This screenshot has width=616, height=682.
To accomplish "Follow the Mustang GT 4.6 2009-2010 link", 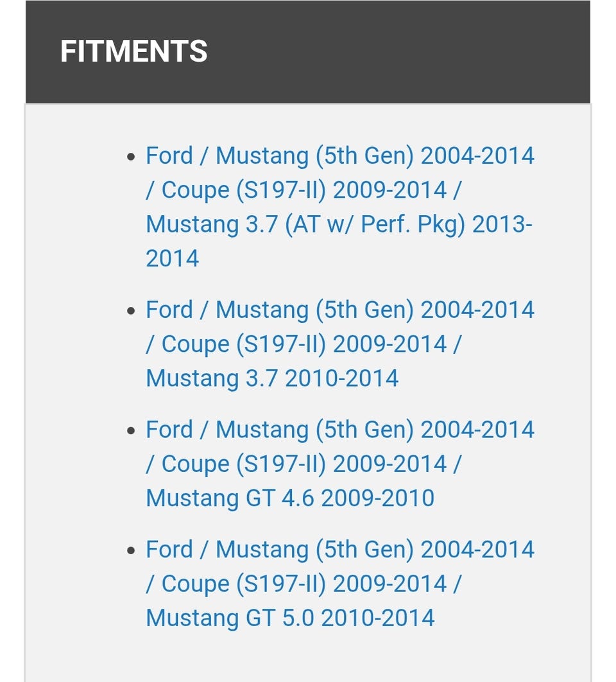I will pyautogui.click(x=290, y=498).
